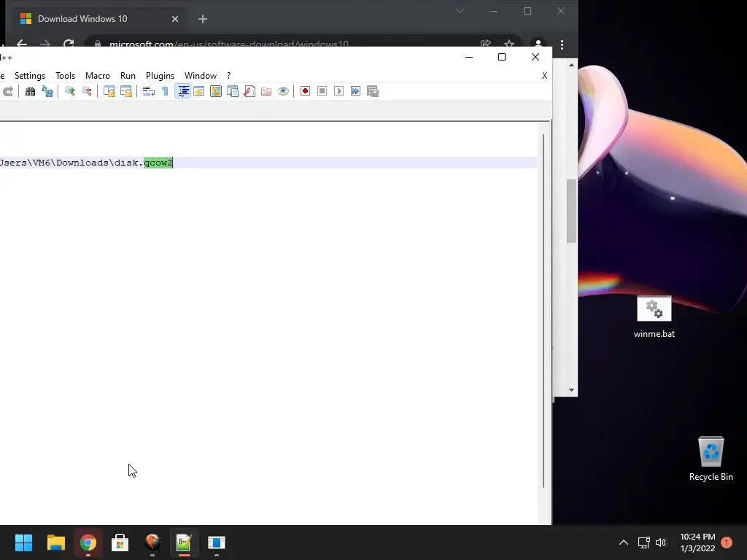Click the Chrome page scrollbar thumb
Viewport: 747px width, 560px height.
[571, 211]
